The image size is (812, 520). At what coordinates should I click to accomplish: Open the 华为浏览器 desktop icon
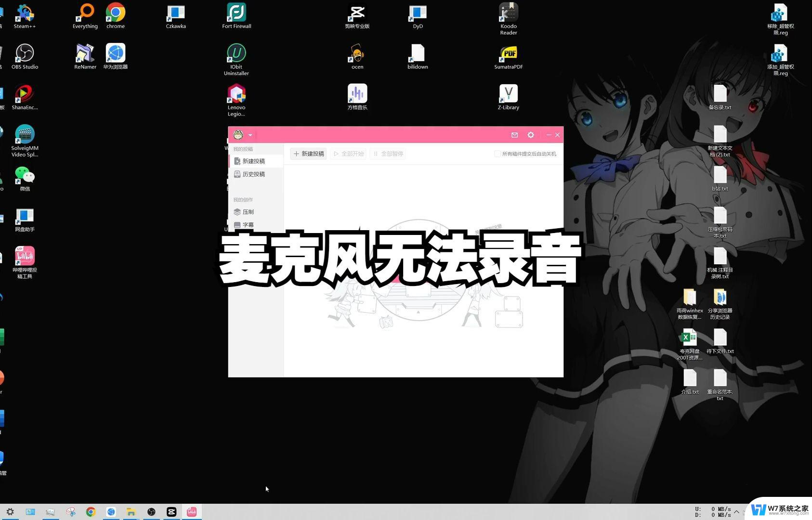[x=116, y=57]
